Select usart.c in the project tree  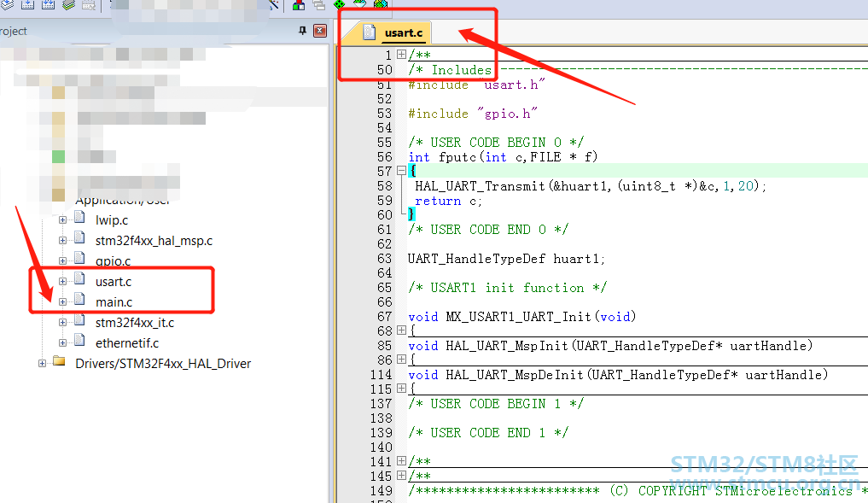pos(114,282)
